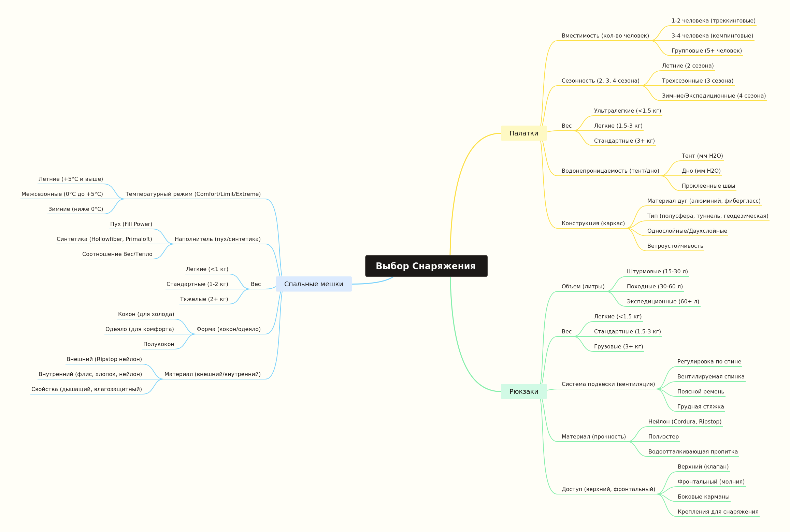Select Водонепроницаемость (тент/дно) node
This screenshot has width=790, height=532.
(x=611, y=171)
